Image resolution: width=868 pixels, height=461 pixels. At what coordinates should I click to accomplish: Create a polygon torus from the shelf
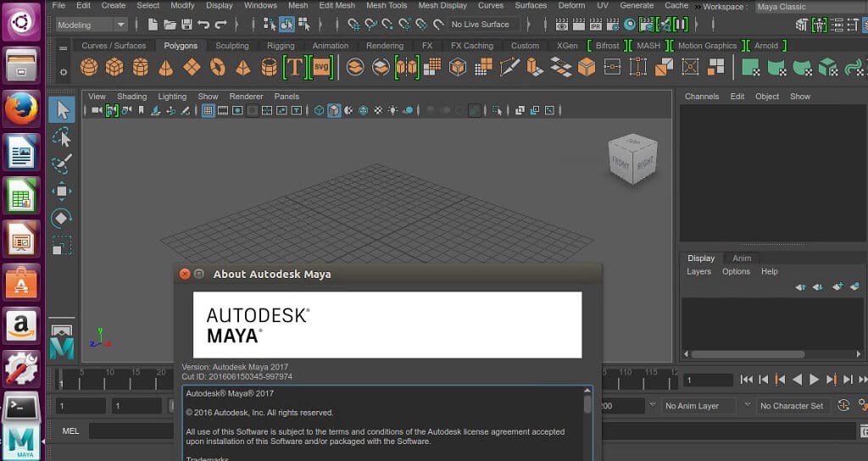point(218,68)
